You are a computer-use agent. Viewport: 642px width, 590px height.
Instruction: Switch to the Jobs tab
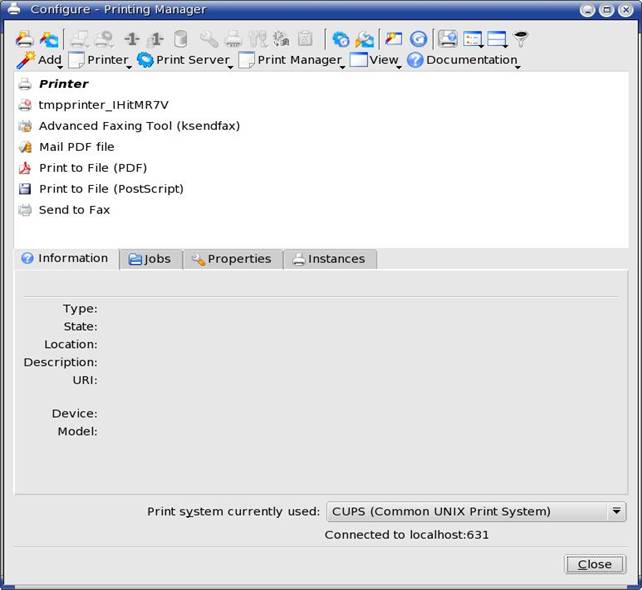coord(150,259)
